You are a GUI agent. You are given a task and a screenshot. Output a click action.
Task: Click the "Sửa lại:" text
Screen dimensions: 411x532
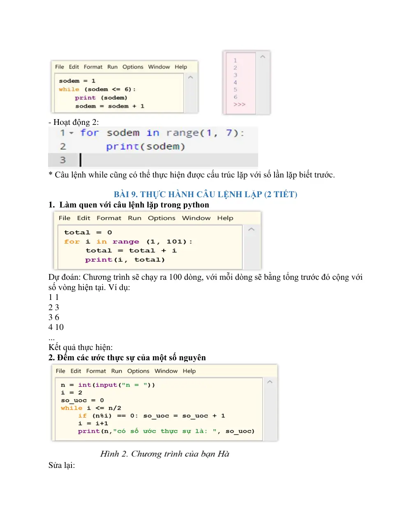click(62, 465)
